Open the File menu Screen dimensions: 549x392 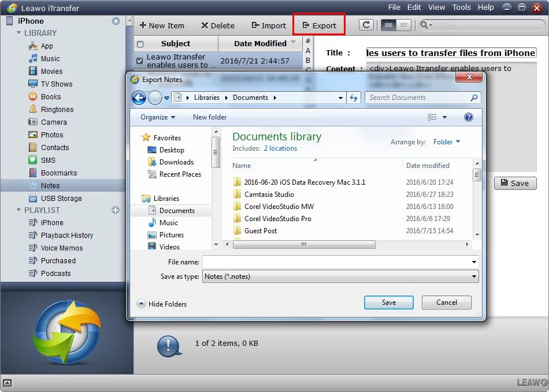pyautogui.click(x=394, y=8)
